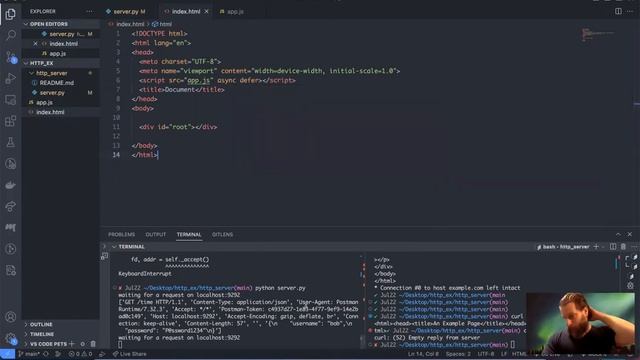This screenshot has width=640, height=360.
Task: Open the Problems panel tab
Action: (x=122, y=235)
